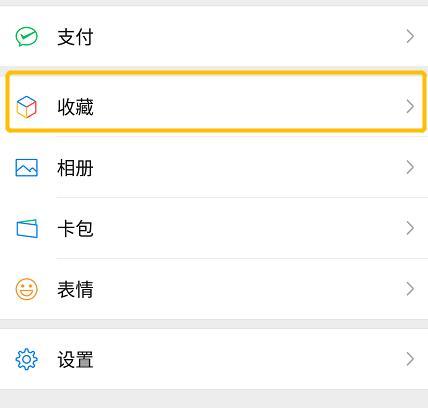The width and height of the screenshot is (428, 408).
Task: Click the chevron arrow beside 卡包
Action: click(x=410, y=228)
